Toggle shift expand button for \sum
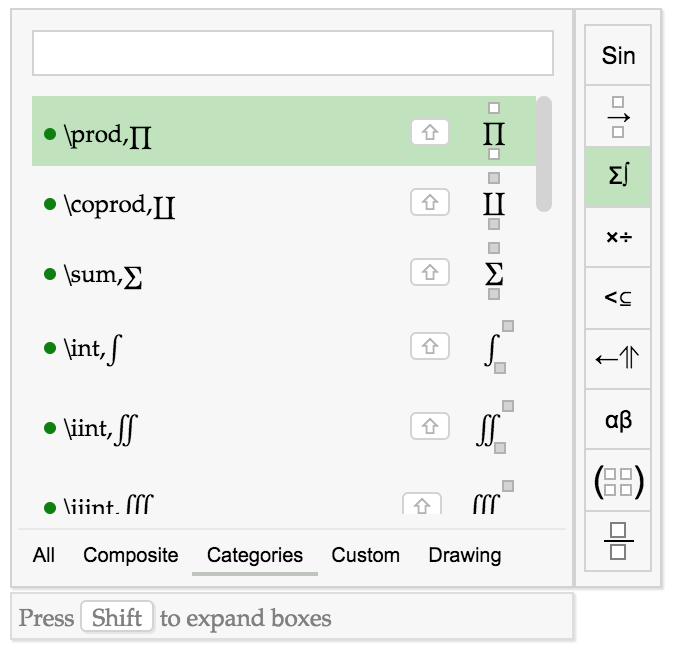674x648 pixels. coord(430,272)
